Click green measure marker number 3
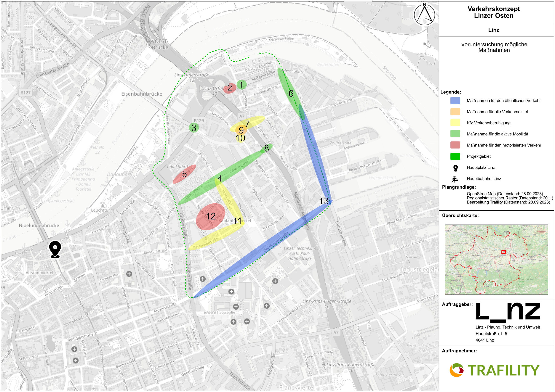 pos(194,128)
